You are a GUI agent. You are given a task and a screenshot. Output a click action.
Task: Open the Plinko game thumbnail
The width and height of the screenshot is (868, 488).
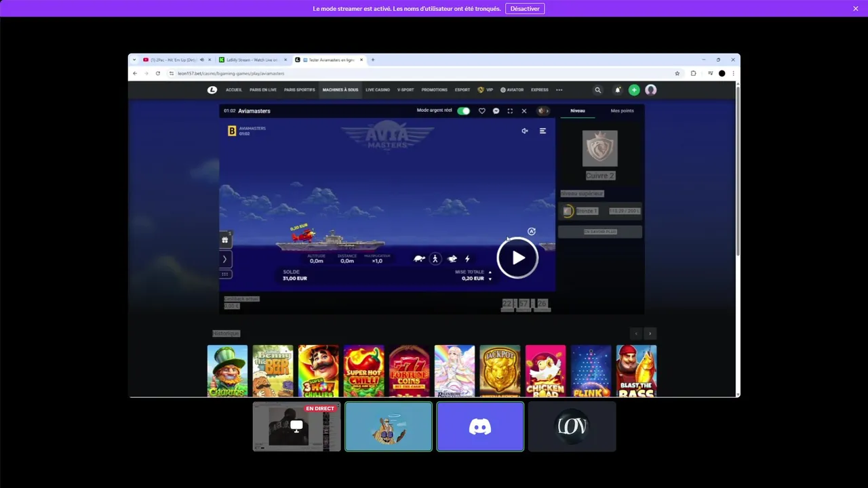591,371
